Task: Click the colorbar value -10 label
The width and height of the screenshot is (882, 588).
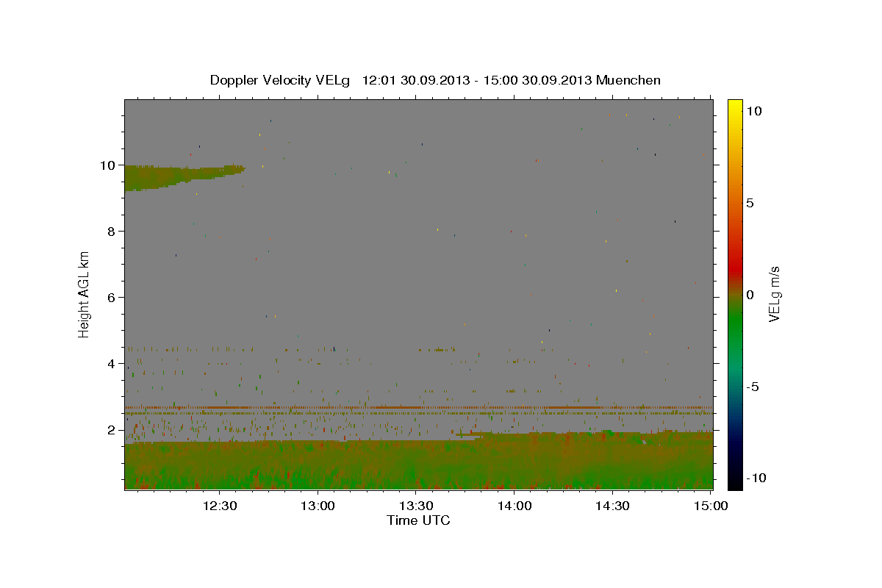Action: pos(756,478)
